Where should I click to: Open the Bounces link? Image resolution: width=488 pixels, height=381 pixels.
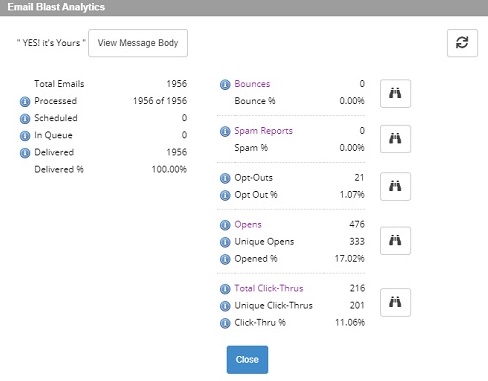click(x=252, y=84)
